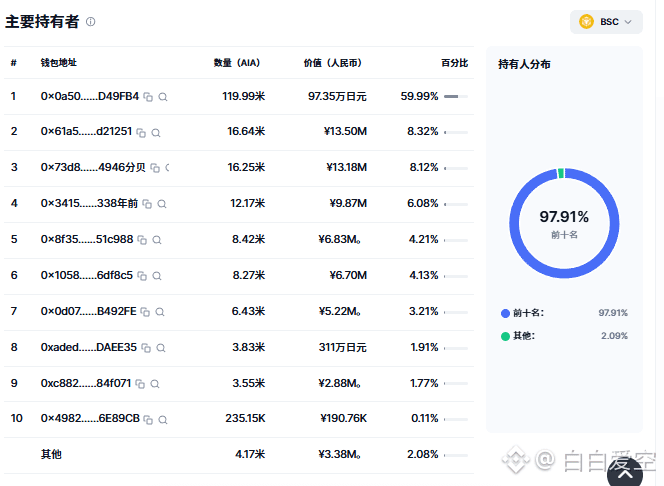
Task: Open lookup for 0xaded......DAEE35
Action: [x=160, y=348]
